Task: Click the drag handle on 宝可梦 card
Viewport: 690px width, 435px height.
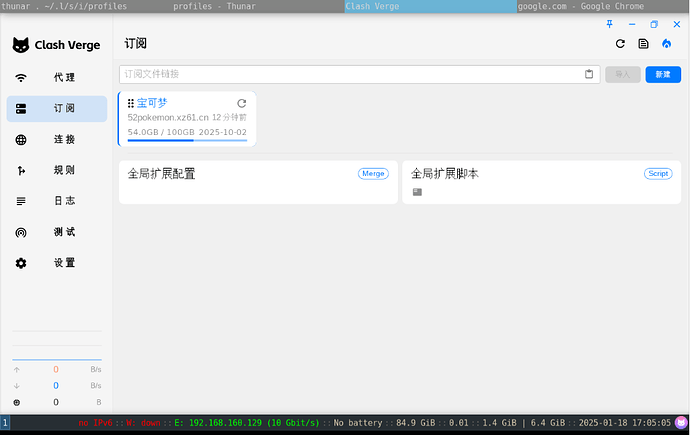Action: (x=131, y=103)
